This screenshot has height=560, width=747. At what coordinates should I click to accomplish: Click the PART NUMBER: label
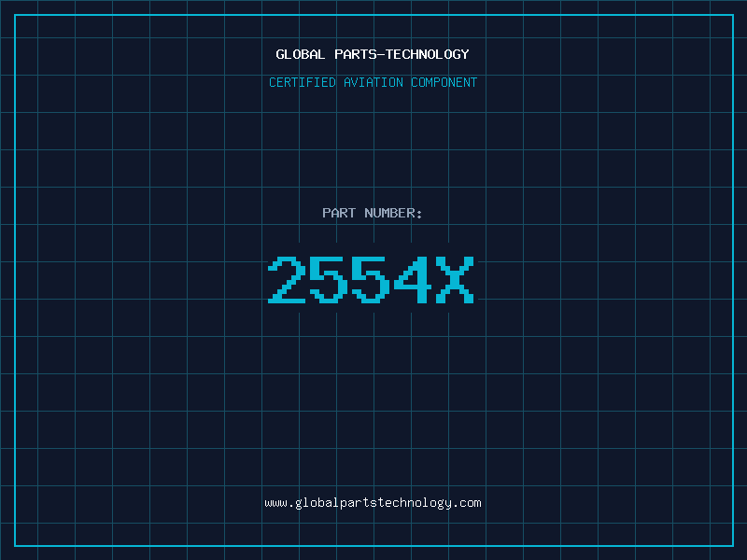[x=373, y=213]
